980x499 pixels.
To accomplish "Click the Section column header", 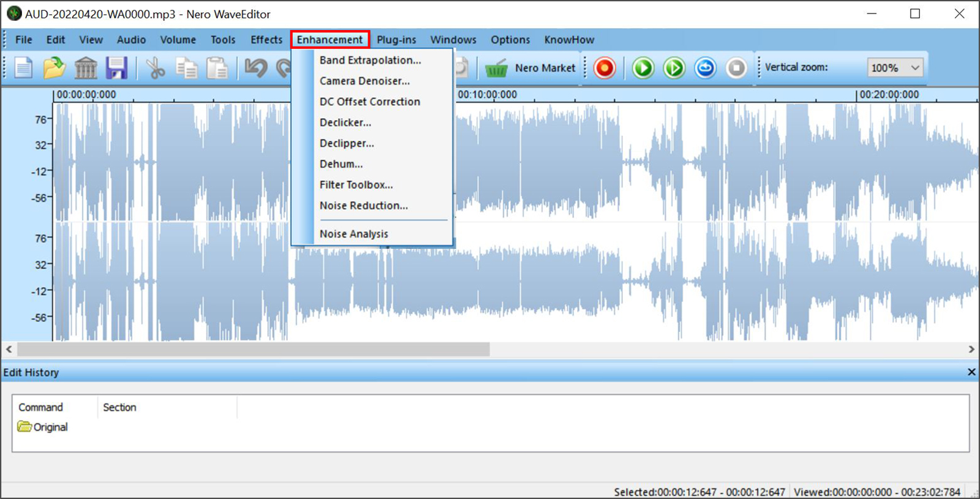I will click(x=119, y=407).
